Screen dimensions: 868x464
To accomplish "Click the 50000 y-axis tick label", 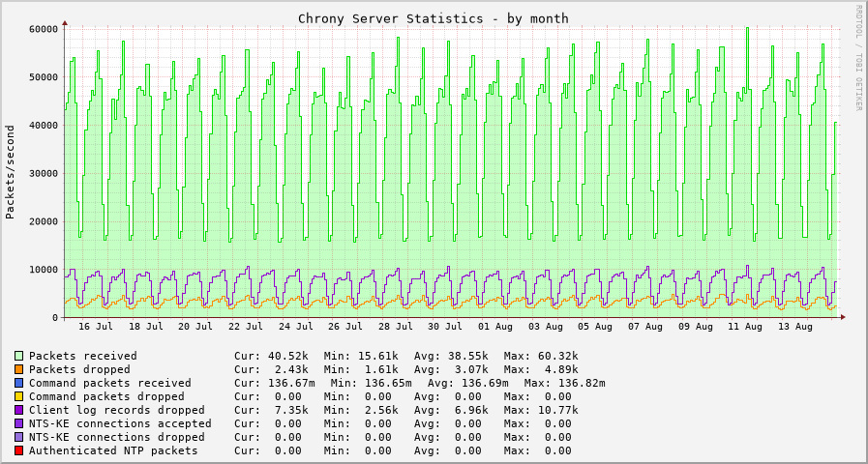I will click(x=44, y=77).
